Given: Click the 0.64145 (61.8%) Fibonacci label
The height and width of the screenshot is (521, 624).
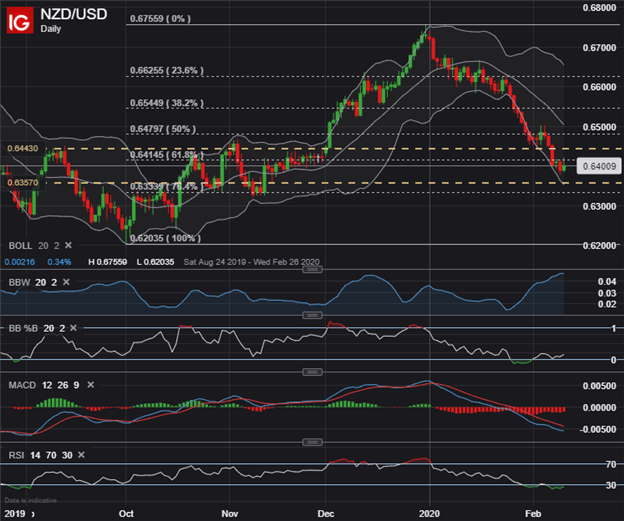Looking at the screenshot, I should [167, 155].
